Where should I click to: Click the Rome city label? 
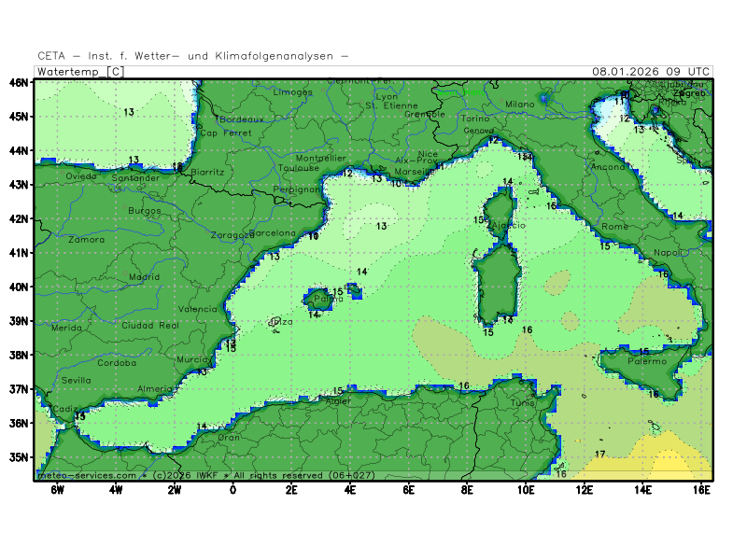coord(614,227)
